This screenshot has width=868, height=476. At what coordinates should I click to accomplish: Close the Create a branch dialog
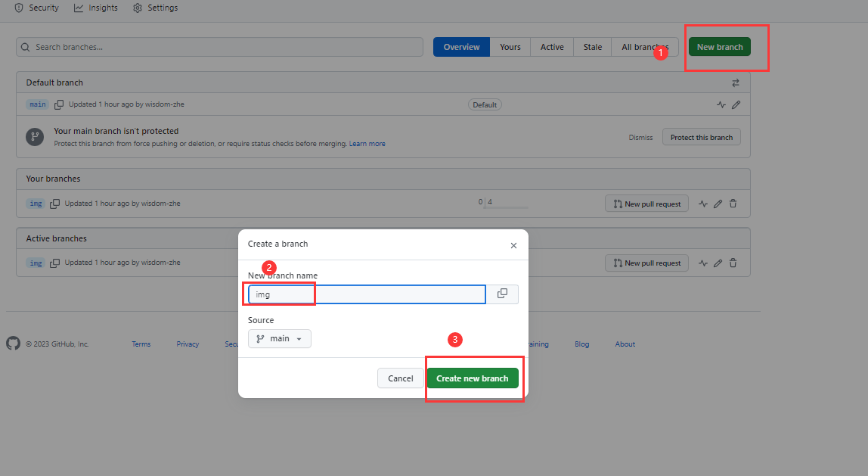tap(513, 245)
